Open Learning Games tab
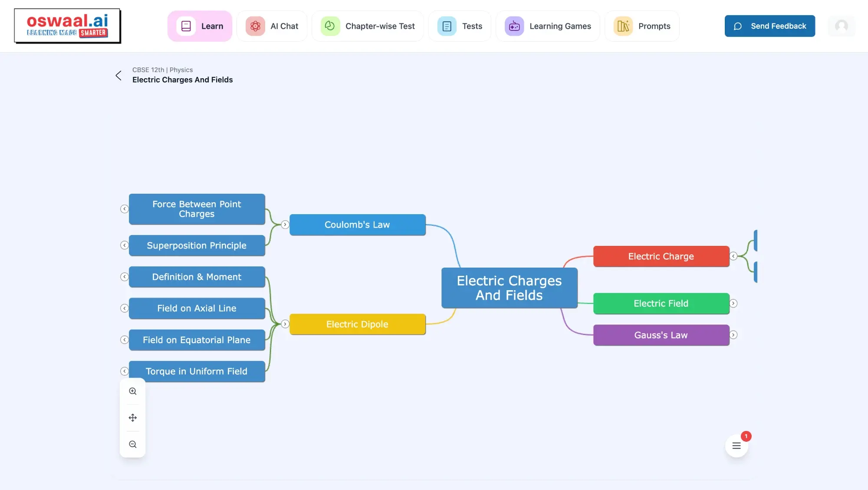 [548, 26]
